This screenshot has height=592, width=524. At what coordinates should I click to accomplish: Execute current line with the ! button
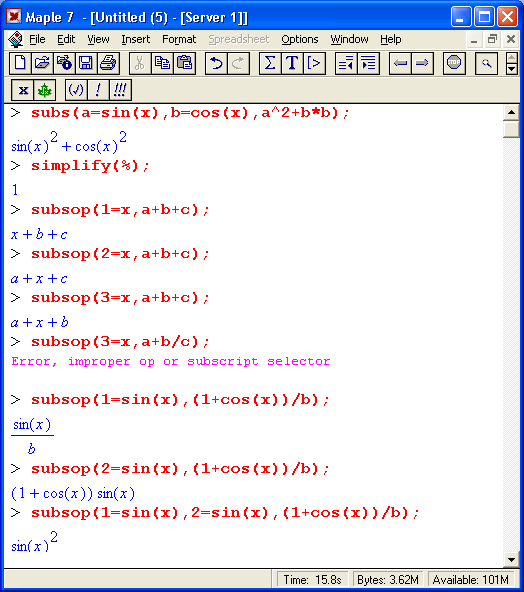pos(98,90)
